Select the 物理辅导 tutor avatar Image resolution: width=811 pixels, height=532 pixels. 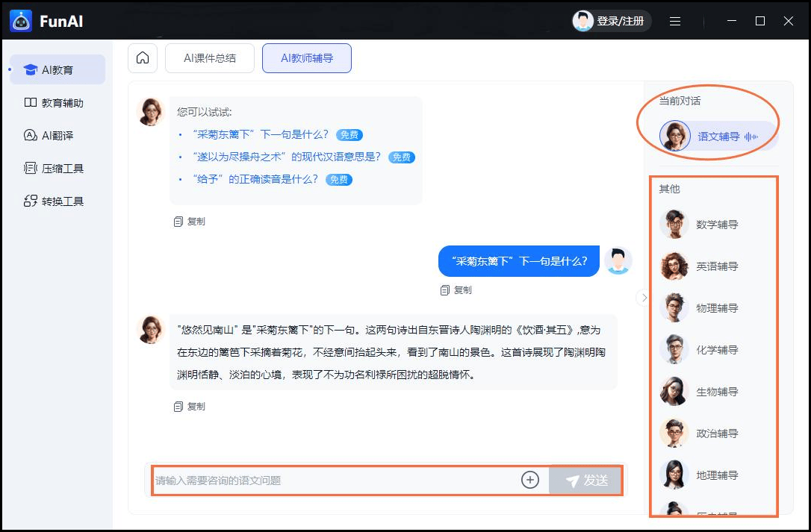674,307
